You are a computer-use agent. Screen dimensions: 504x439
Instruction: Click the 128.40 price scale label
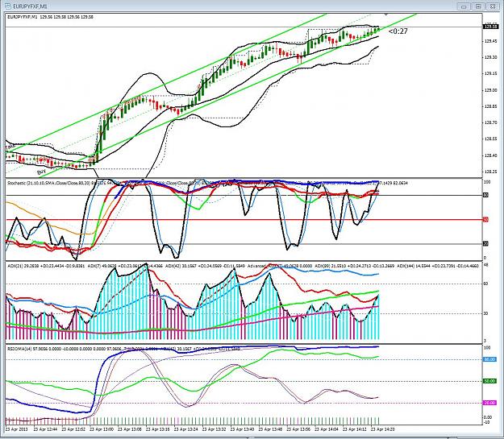coord(490,155)
